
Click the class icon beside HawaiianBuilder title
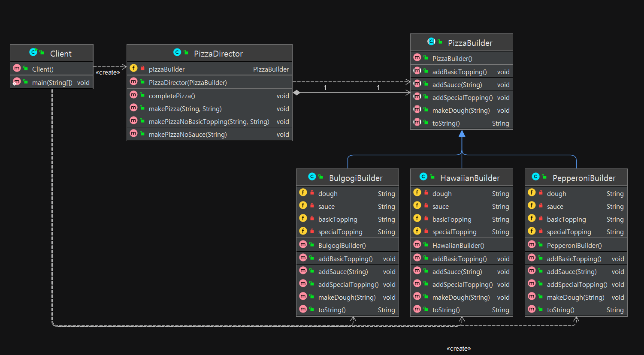click(x=423, y=177)
